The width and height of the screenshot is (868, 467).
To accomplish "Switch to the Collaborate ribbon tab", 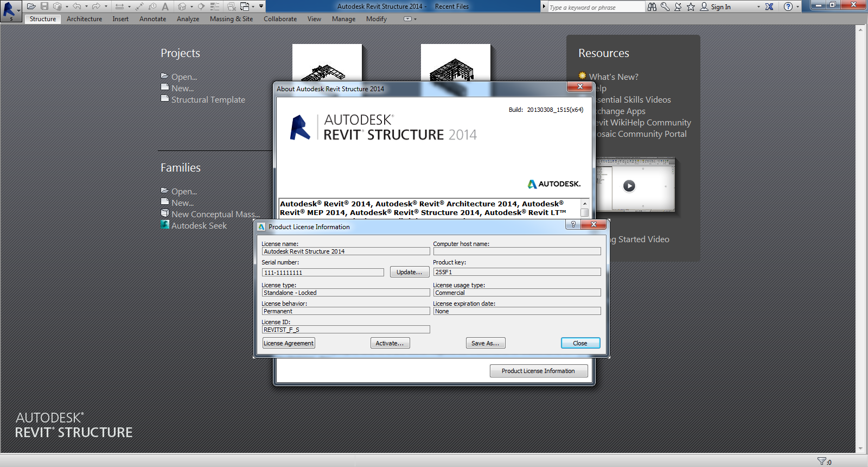I will (280, 19).
